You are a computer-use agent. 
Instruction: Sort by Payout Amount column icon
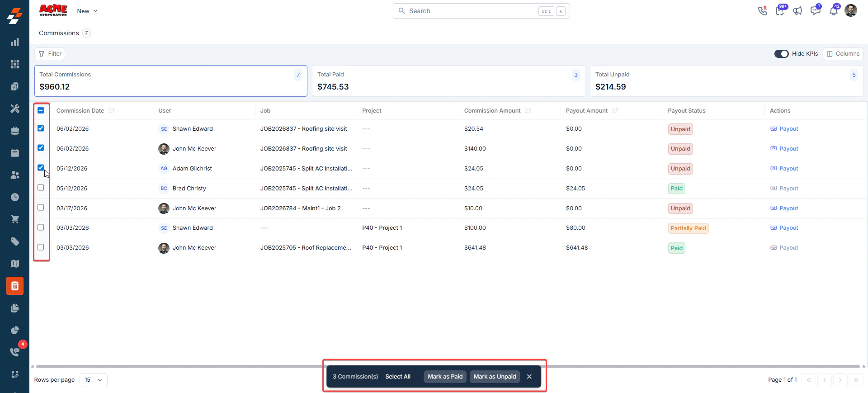pos(615,110)
